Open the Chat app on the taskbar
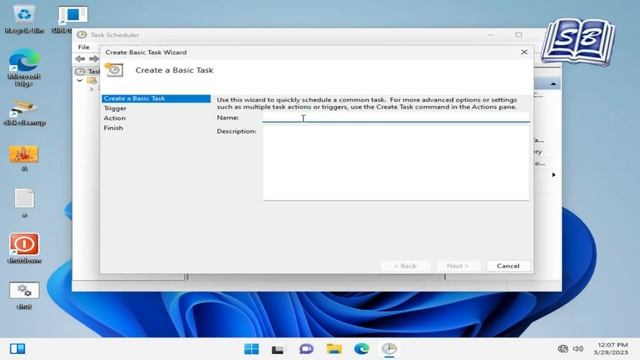Viewport: 640px width, 360px height. point(306,349)
